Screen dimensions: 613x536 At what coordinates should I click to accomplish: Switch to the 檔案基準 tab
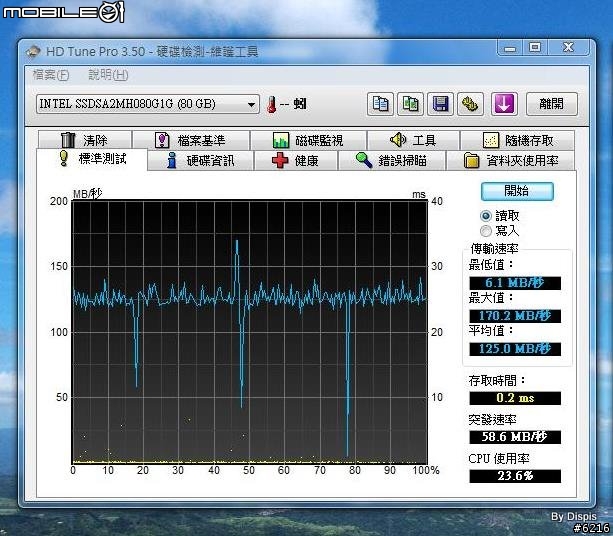pos(191,140)
